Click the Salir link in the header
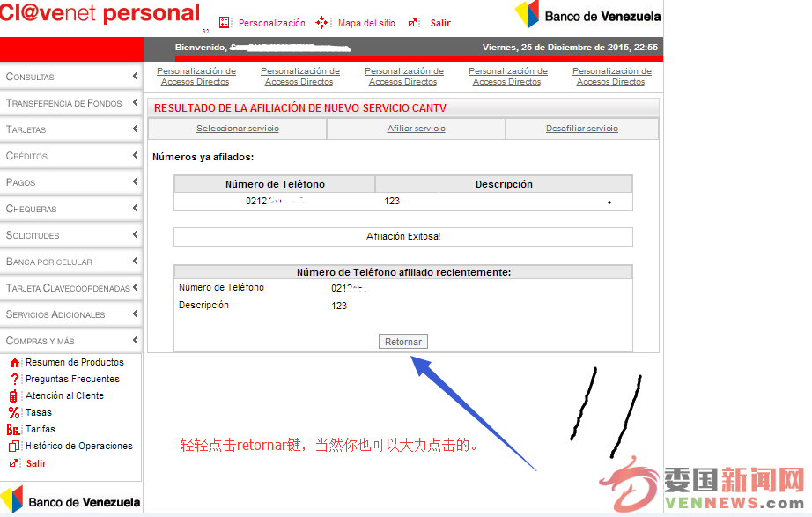 pos(440,23)
